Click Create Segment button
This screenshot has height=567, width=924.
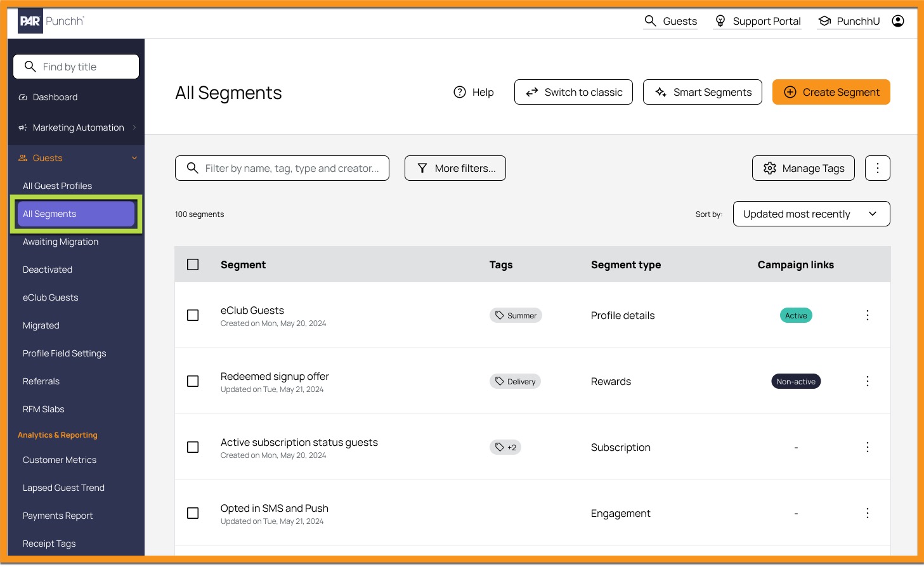point(831,92)
